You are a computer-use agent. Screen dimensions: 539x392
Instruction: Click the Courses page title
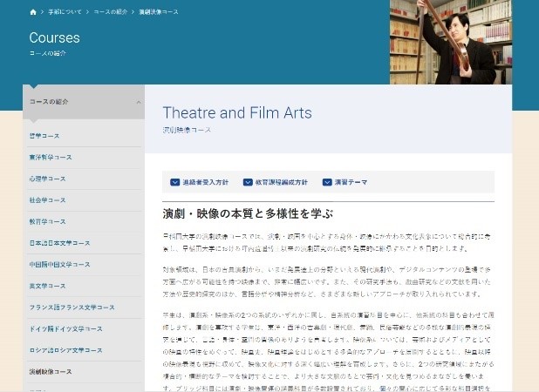pyautogui.click(x=54, y=37)
